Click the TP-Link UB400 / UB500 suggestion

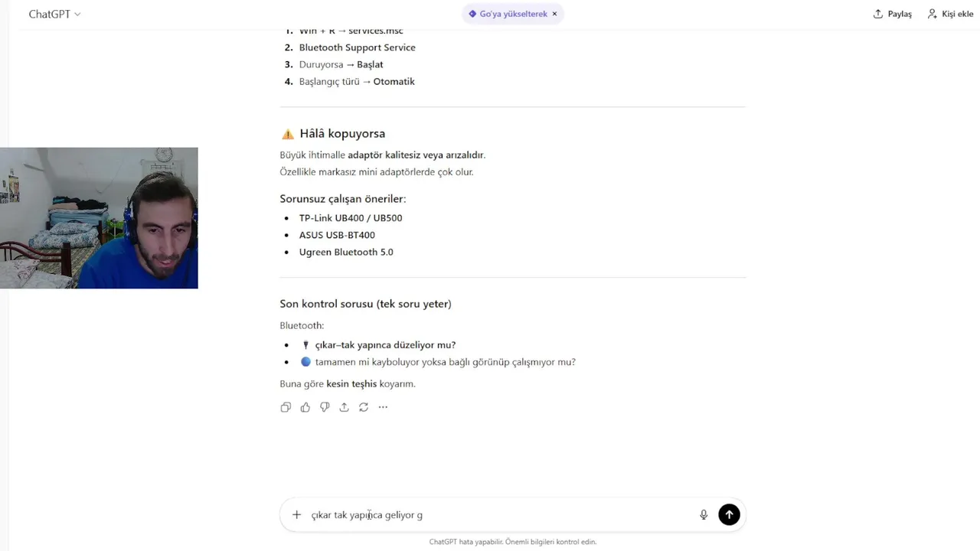click(351, 218)
